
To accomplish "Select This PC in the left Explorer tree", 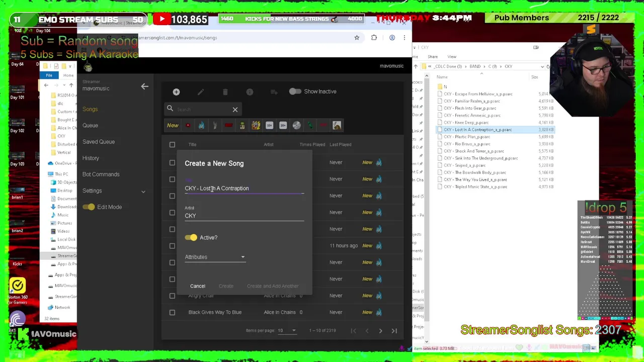I will click(61, 174).
